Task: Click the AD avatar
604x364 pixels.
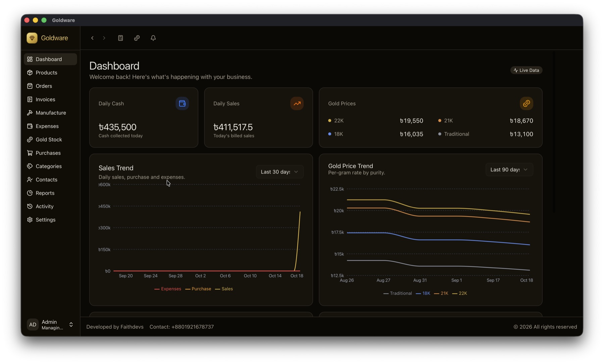Action: (x=33, y=324)
